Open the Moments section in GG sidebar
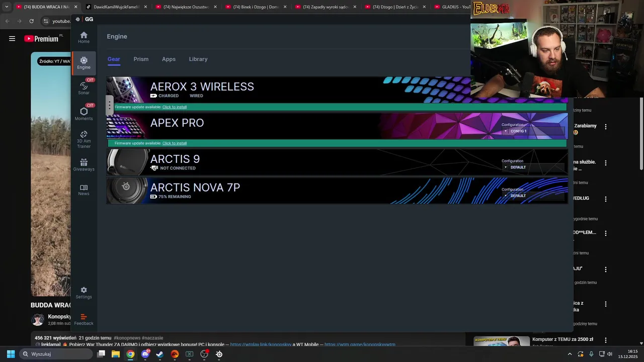This screenshot has width=644, height=362. tap(84, 114)
